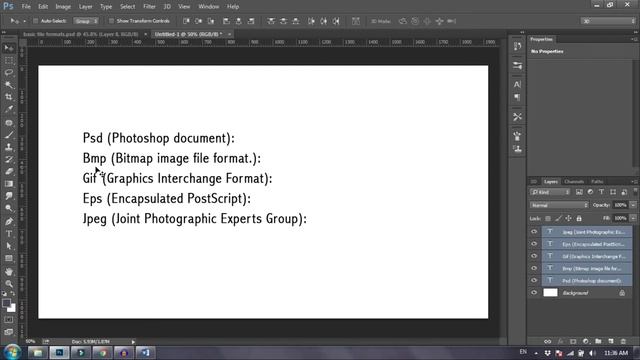Click the Link Layers icon

coord(547,341)
